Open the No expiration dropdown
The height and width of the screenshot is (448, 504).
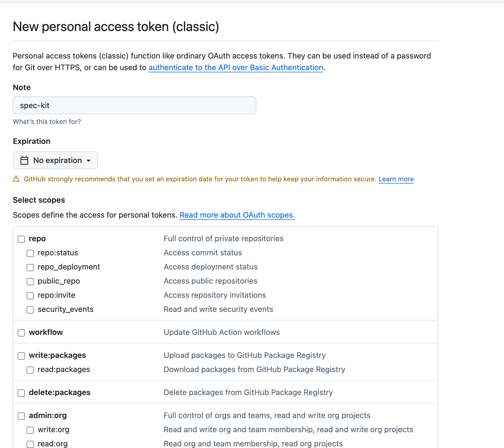click(55, 160)
